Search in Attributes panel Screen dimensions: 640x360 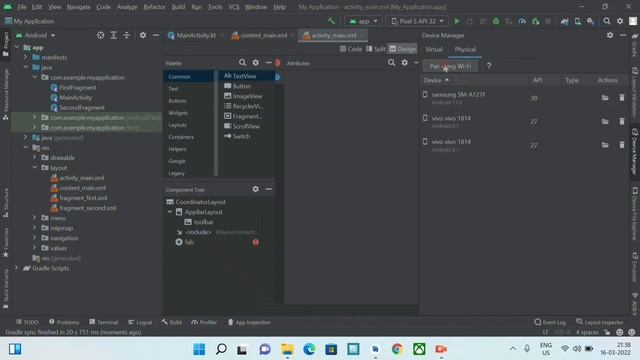(x=391, y=62)
